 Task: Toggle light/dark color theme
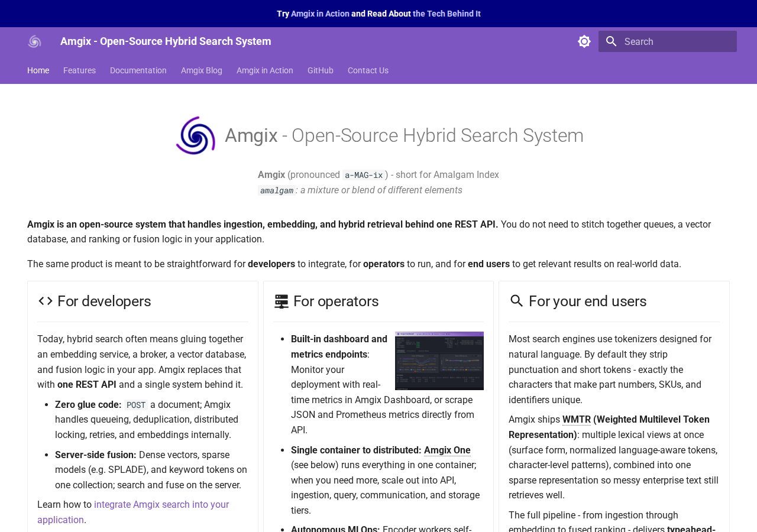click(584, 41)
